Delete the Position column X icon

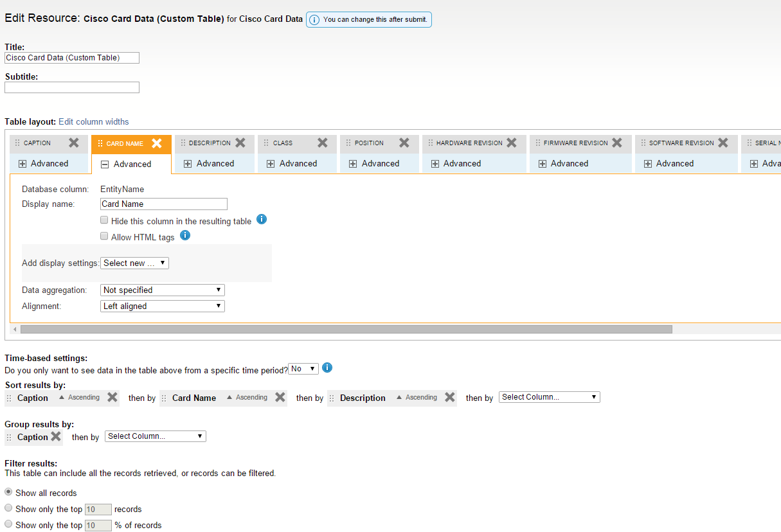(x=404, y=143)
